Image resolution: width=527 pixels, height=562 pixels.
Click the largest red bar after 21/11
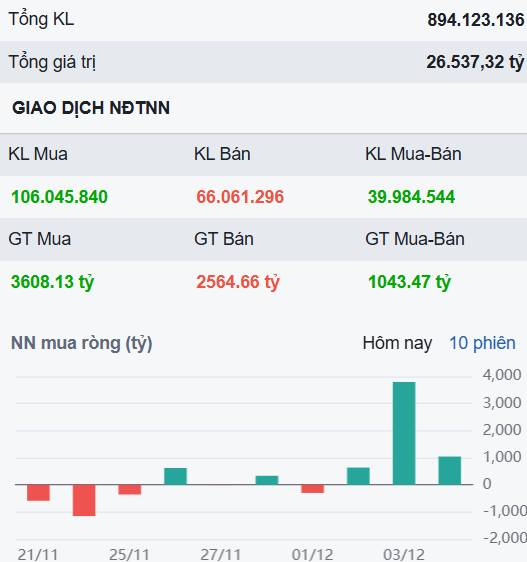[84, 500]
